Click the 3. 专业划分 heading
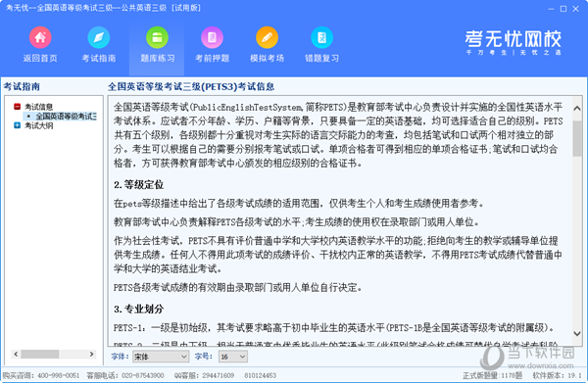The image size is (588, 383). 139,310
